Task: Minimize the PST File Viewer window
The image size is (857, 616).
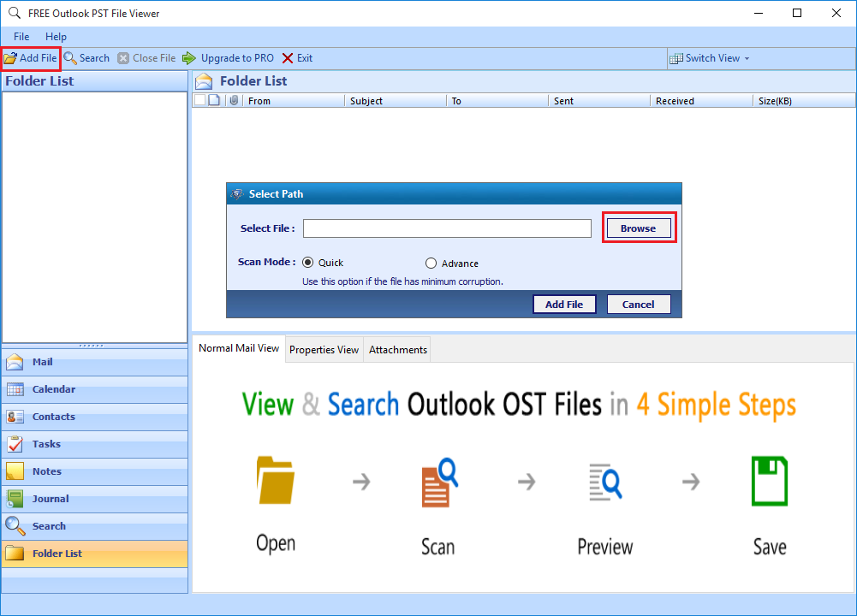Action: coord(758,13)
